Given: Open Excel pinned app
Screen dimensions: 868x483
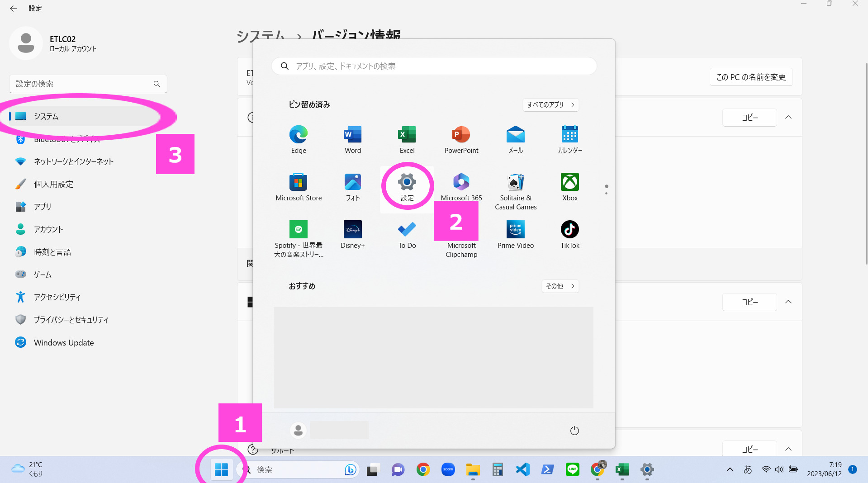Looking at the screenshot, I should click(407, 140).
